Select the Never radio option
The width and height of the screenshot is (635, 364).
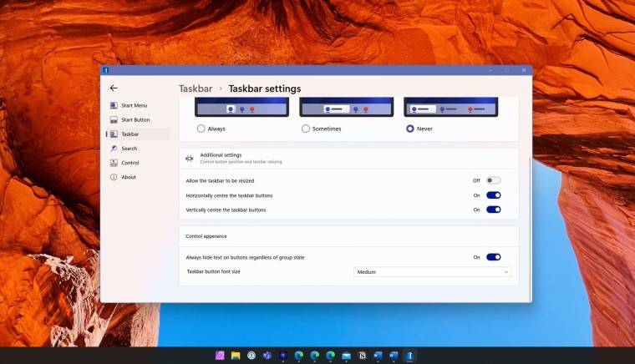click(x=410, y=129)
